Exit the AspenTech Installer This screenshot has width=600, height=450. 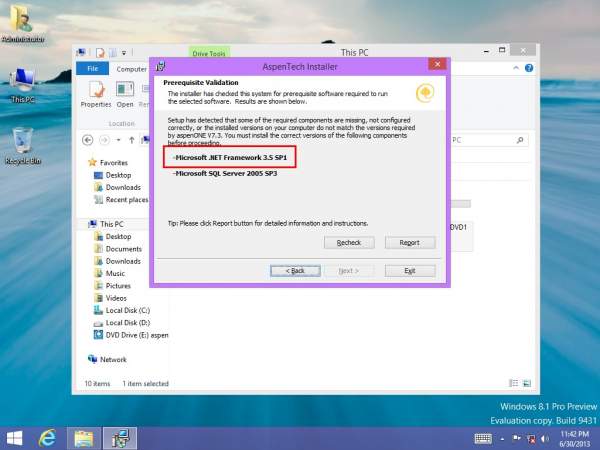coord(410,271)
